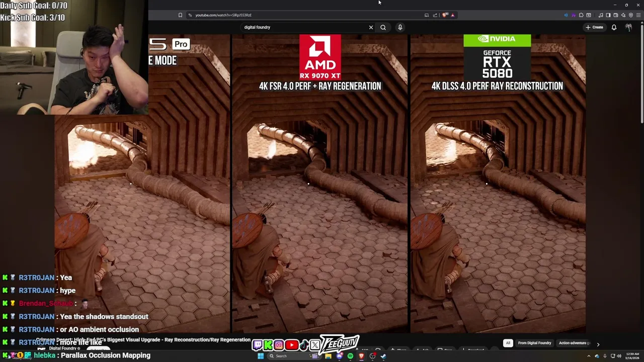644x362 pixels.
Task: Open the Windows Start button
Action: pos(261,356)
